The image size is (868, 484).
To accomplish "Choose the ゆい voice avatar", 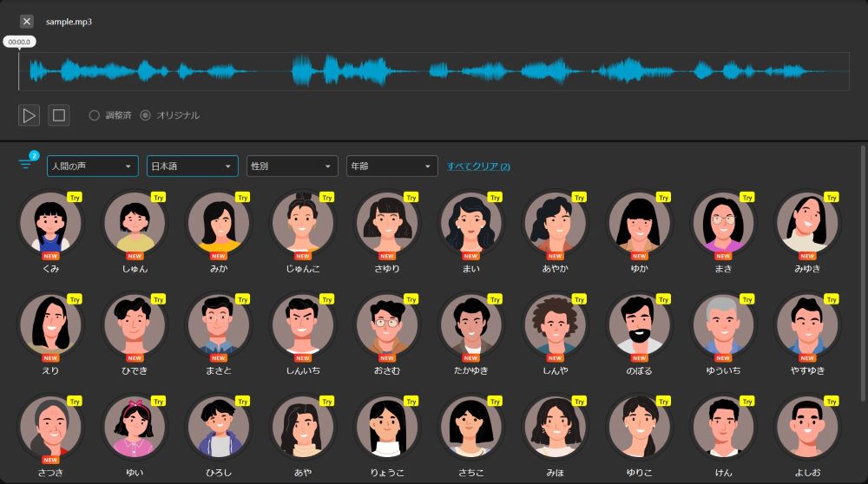I will click(135, 426).
